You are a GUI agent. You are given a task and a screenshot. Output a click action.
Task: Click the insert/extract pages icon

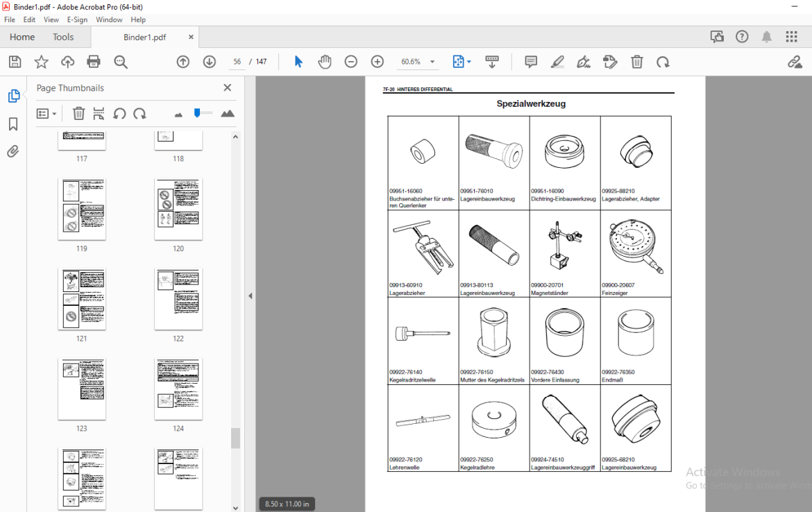tap(99, 113)
